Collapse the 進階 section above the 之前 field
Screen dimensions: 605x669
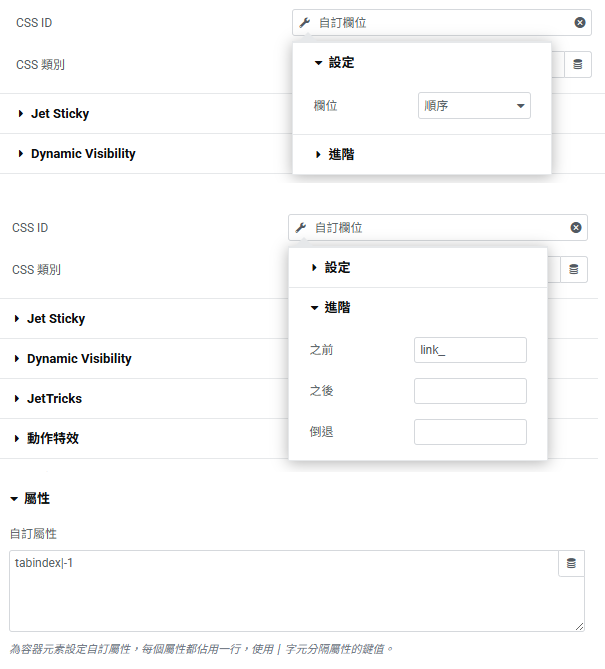(x=330, y=308)
